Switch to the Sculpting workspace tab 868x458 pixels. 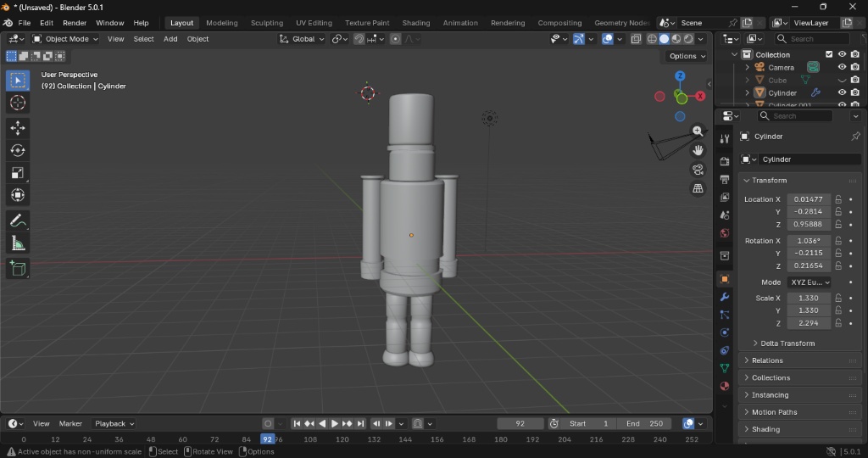267,23
